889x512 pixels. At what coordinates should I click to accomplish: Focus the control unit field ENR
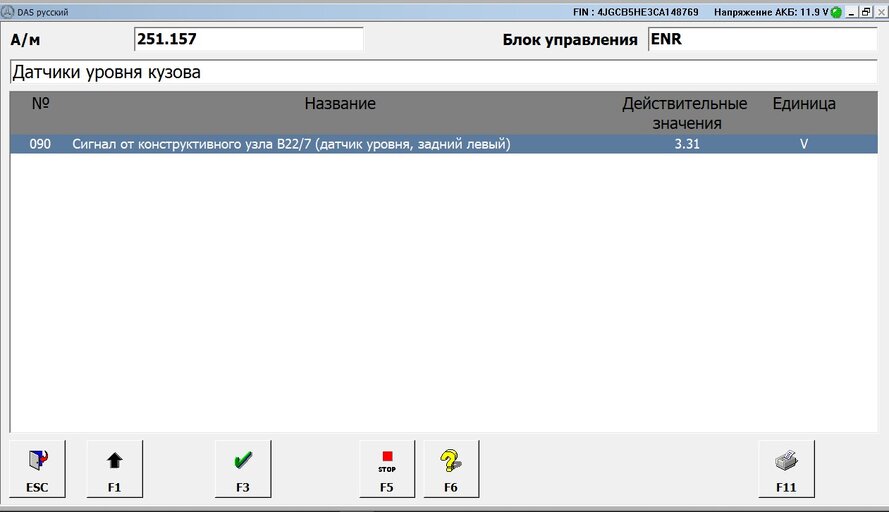tap(763, 39)
